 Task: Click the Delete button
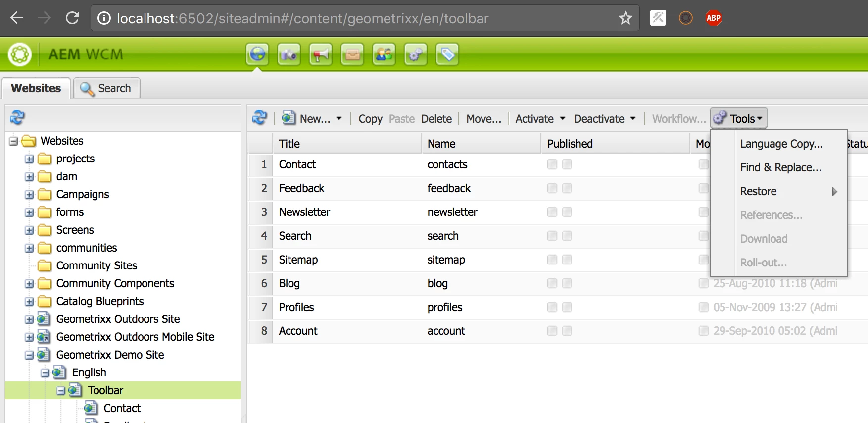point(436,119)
